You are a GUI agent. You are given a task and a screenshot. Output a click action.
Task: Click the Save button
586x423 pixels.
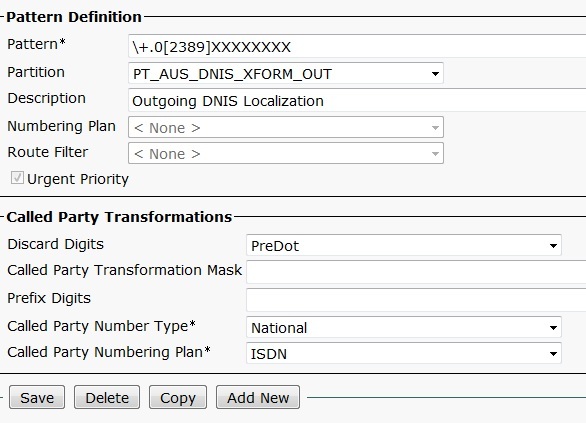click(x=37, y=397)
